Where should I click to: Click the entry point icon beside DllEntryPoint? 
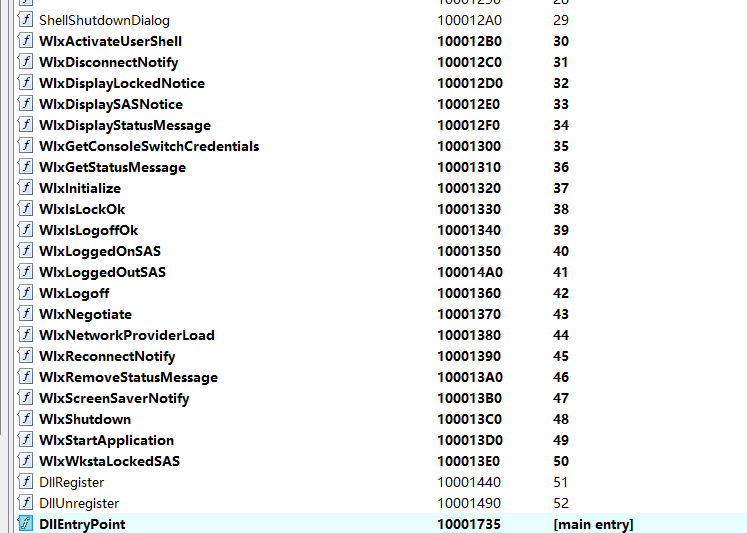click(25, 524)
